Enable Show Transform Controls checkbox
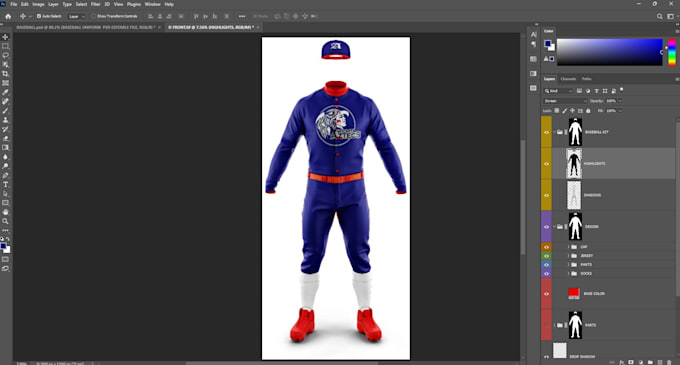Image resolution: width=680 pixels, height=365 pixels. (94, 16)
